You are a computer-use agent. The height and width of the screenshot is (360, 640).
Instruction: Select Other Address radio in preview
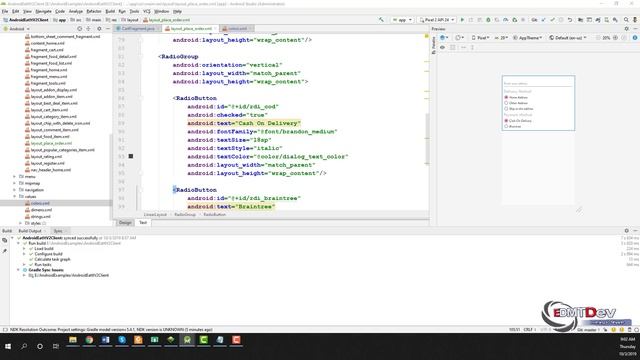pyautogui.click(x=506, y=103)
